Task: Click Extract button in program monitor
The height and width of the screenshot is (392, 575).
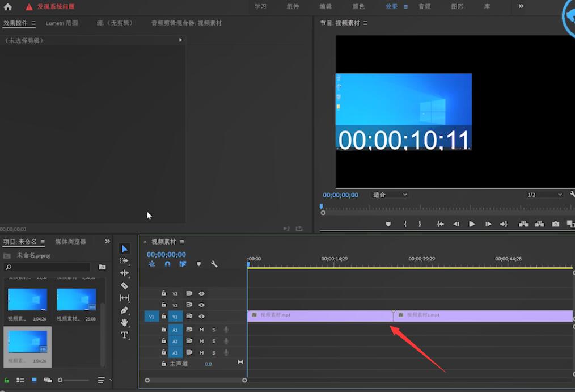Action: coord(539,224)
